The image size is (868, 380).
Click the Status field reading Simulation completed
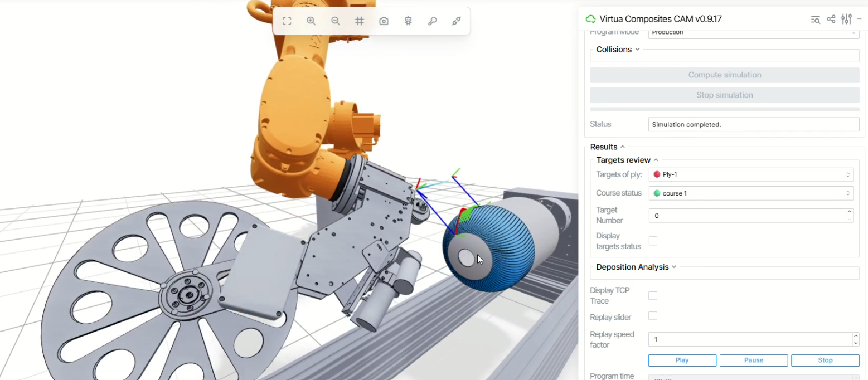pos(754,125)
